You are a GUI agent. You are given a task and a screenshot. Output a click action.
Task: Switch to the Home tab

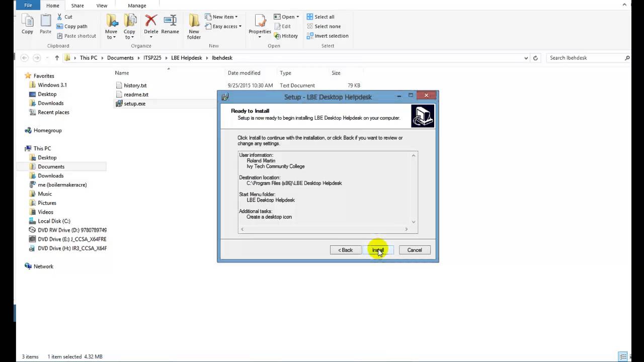[x=52, y=6]
